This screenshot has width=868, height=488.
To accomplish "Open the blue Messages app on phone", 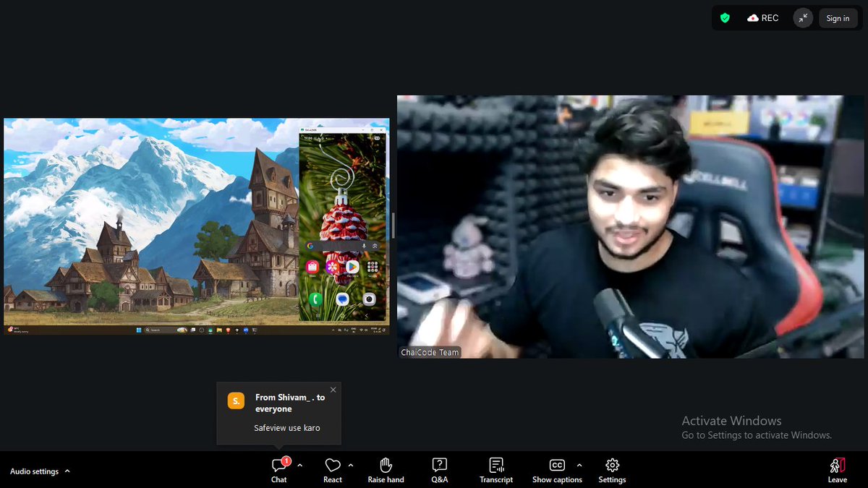I will click(342, 299).
